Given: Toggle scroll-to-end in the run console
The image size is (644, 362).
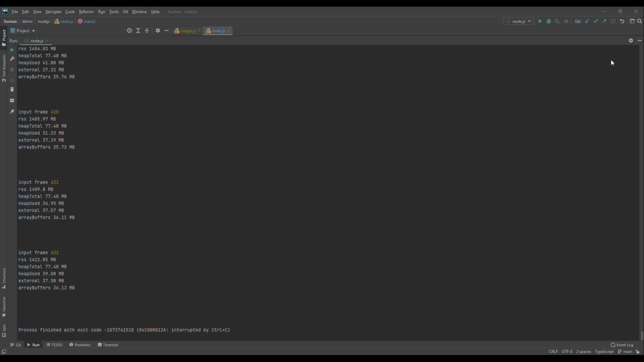Looking at the screenshot, I should pos(12,80).
